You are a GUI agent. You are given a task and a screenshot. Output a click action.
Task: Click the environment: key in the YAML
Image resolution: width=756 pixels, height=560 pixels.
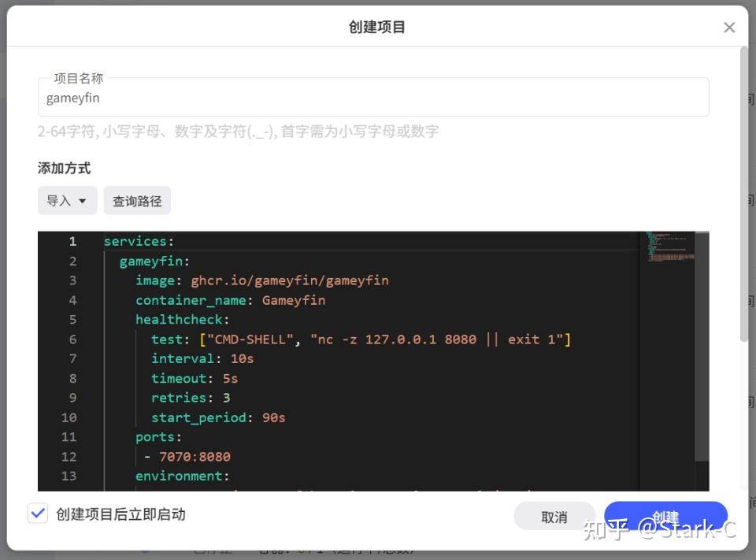(x=182, y=476)
